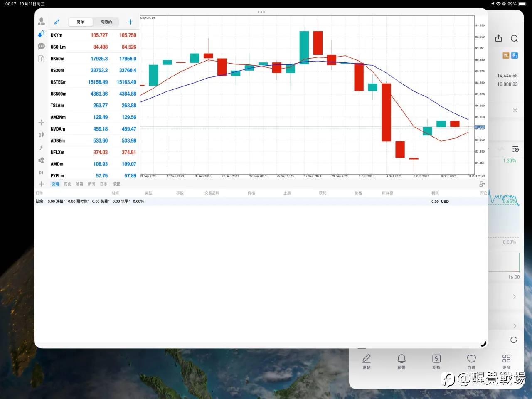The image size is (532, 399).
Task: Tap the Wi-Fi icon in status bar
Action: [x=498, y=4]
